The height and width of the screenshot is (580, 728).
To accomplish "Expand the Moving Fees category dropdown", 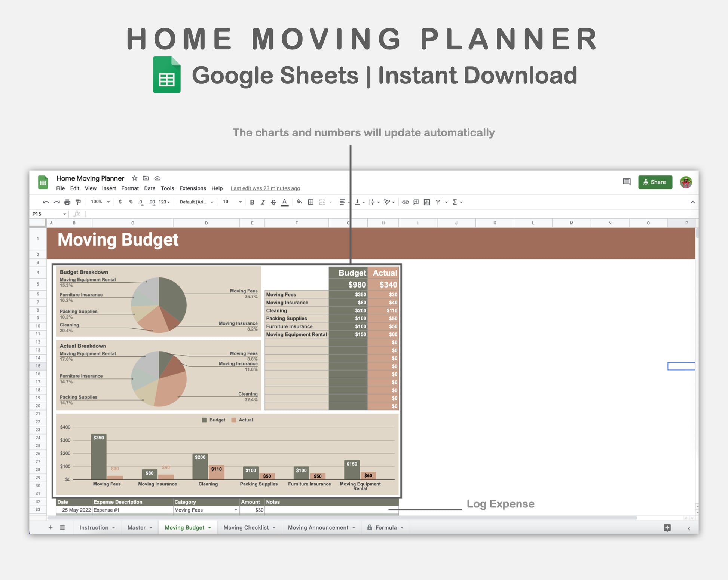I will (236, 510).
